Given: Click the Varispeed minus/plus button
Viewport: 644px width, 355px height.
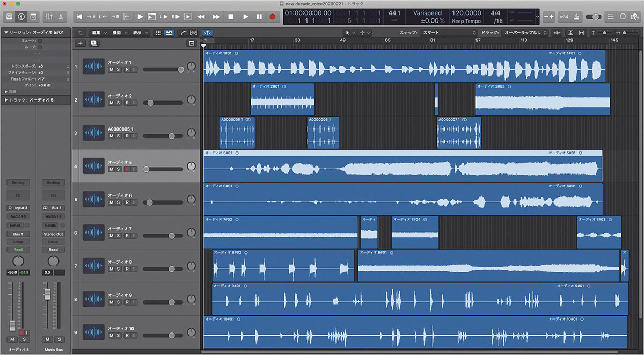Looking at the screenshot, I should tap(549, 17).
